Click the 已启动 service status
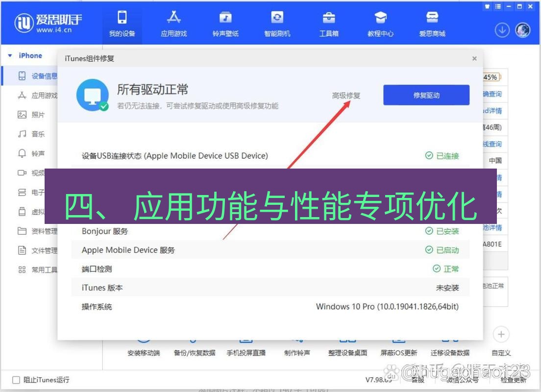Image resolution: width=541 pixels, height=392 pixels. pos(443,250)
